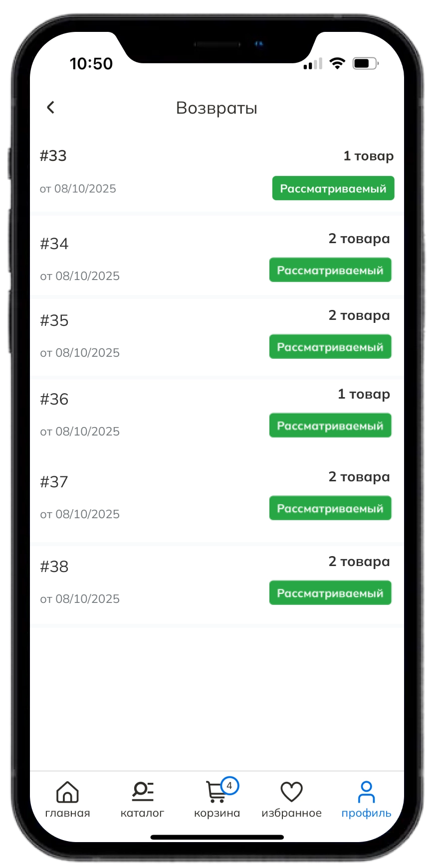Select return entry #35
430x868 pixels.
[x=54, y=320]
